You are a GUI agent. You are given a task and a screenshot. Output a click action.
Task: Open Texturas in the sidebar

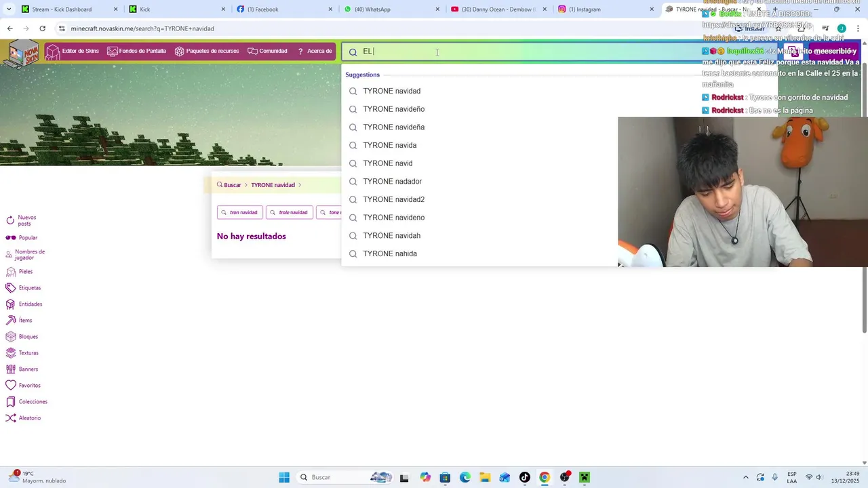tap(22, 353)
